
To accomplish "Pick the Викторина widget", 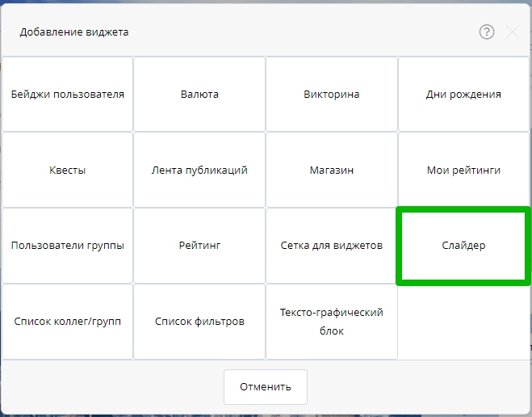I will (x=332, y=94).
